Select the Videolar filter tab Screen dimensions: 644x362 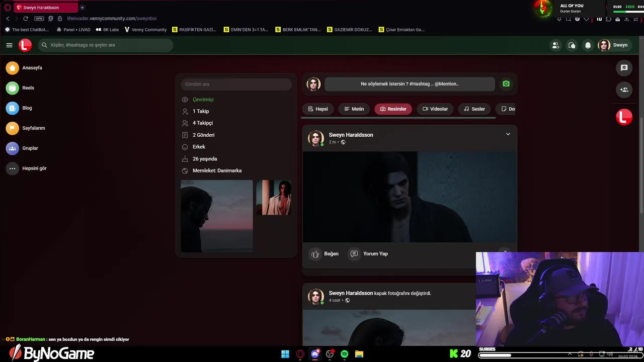tap(435, 109)
